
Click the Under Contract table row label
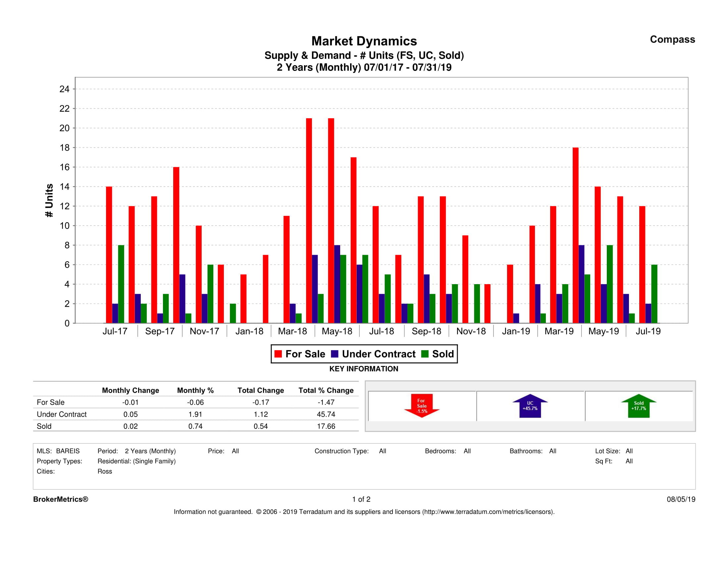pyautogui.click(x=62, y=414)
